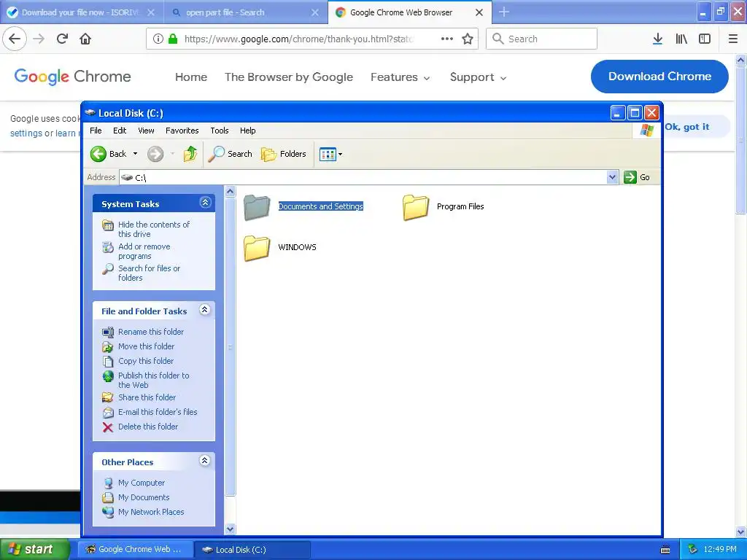Expand Features menu on Chrome page
747x560 pixels.
click(x=400, y=77)
